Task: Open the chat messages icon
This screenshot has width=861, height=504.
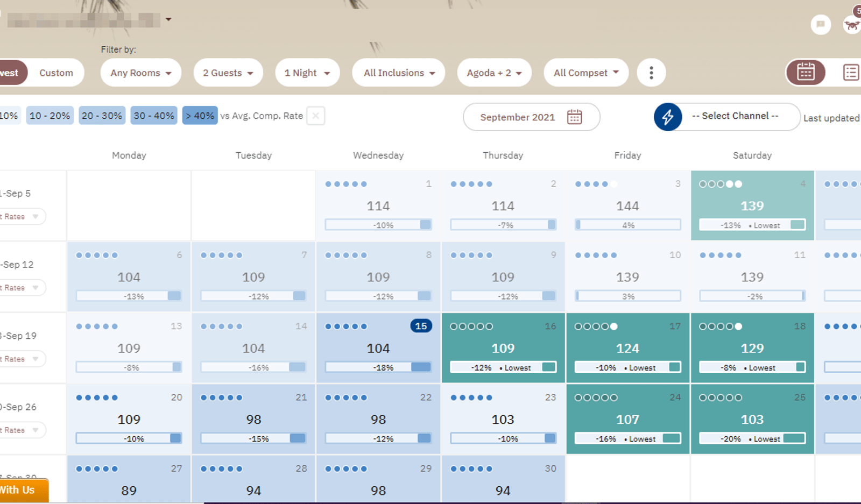Action: coord(821,24)
